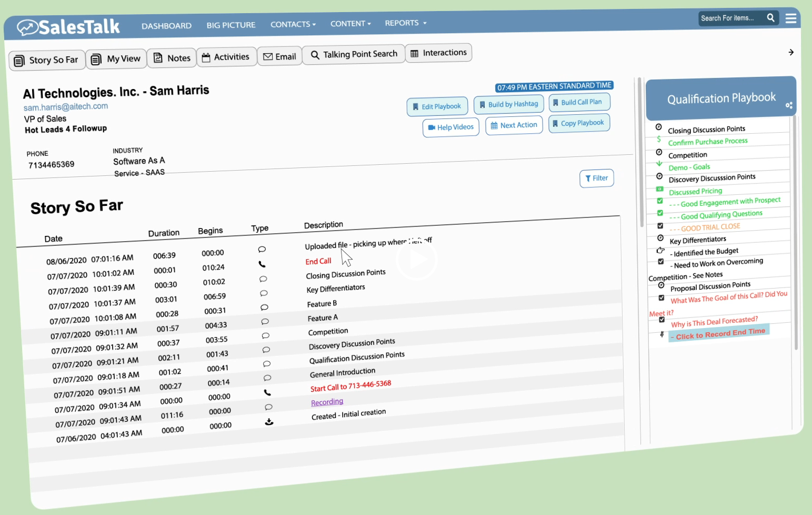
Task: Open the Recording link in the description column
Action: [x=327, y=402]
